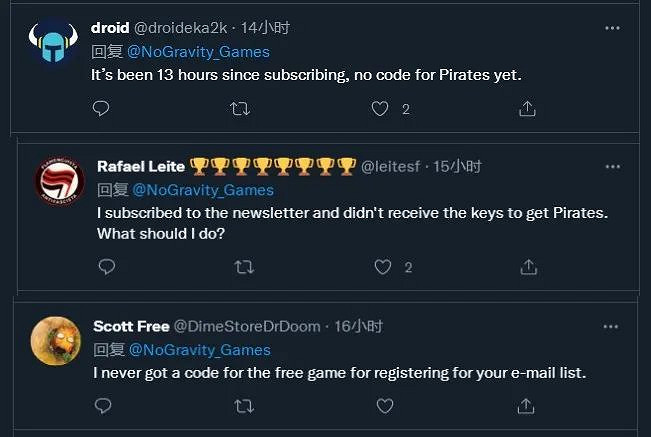Retweet Rafael Leite's newsletter tweet
Viewport: 651px width, 437px height.
(x=244, y=267)
